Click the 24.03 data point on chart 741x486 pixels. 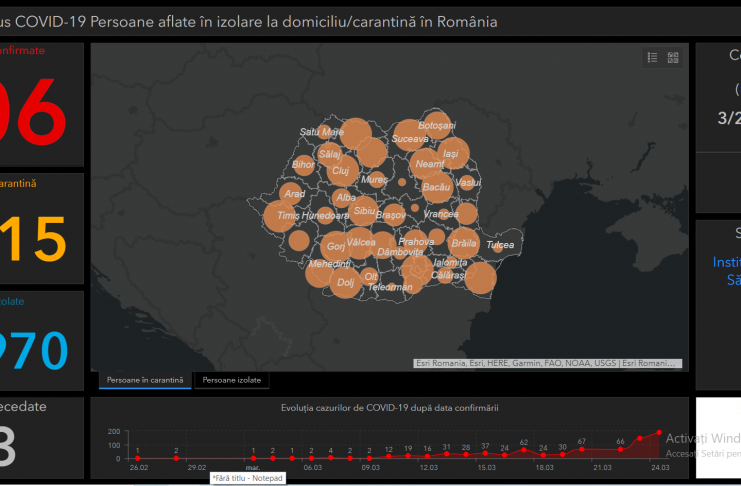[x=659, y=433]
